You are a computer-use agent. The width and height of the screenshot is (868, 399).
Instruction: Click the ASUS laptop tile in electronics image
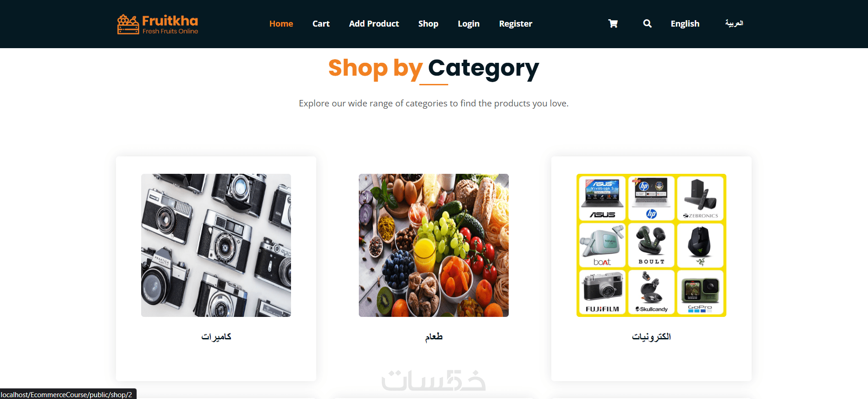tap(602, 198)
